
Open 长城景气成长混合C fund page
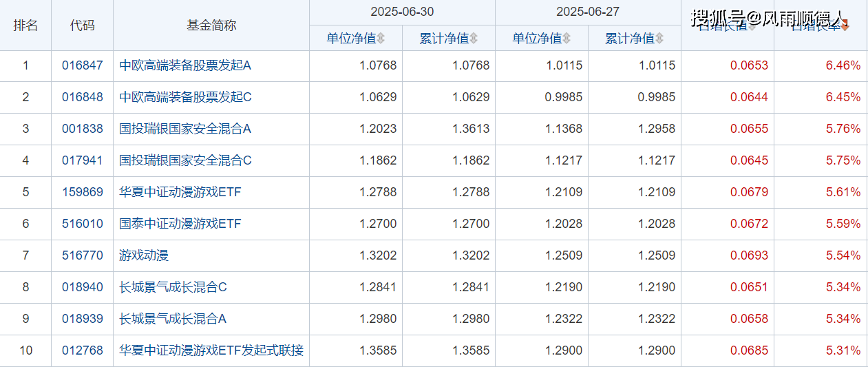pyautogui.click(x=173, y=287)
